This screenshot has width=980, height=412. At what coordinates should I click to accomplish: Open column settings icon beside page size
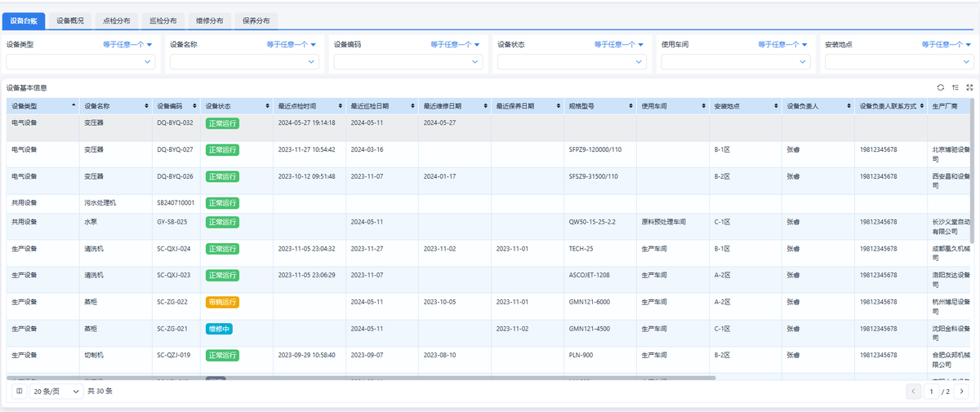coord(20,392)
